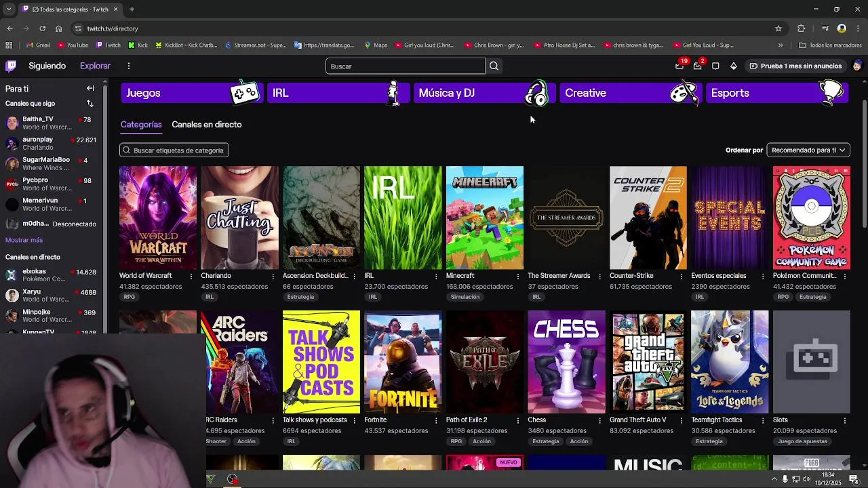The width and height of the screenshot is (868, 488).
Task: Open browser extensions puzzle icon
Action: [x=801, y=28]
